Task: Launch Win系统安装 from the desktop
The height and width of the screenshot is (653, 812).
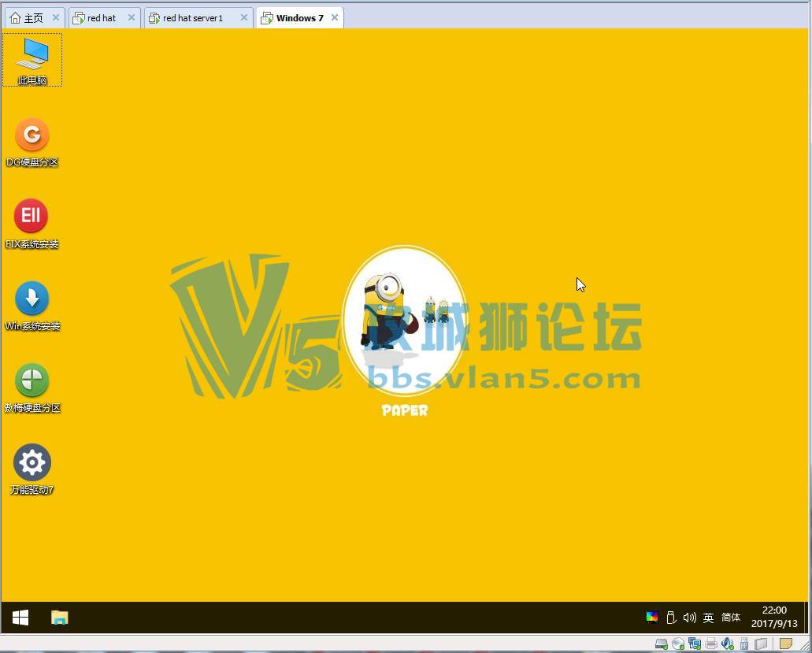Action: point(32,306)
